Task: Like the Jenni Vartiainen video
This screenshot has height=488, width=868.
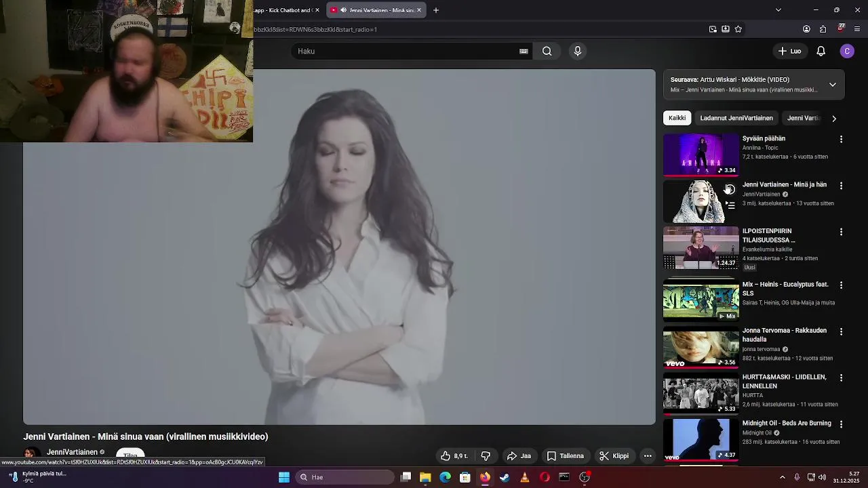Action: [455, 456]
